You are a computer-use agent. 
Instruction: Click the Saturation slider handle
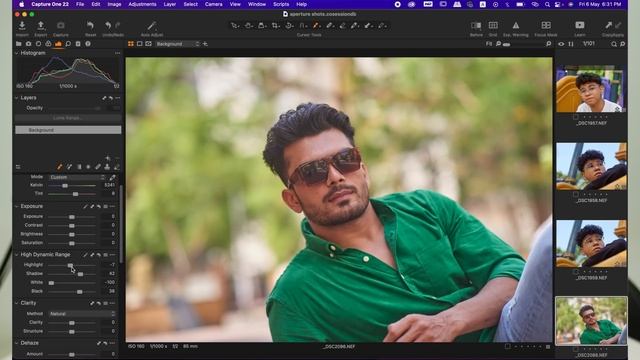tap(72, 243)
